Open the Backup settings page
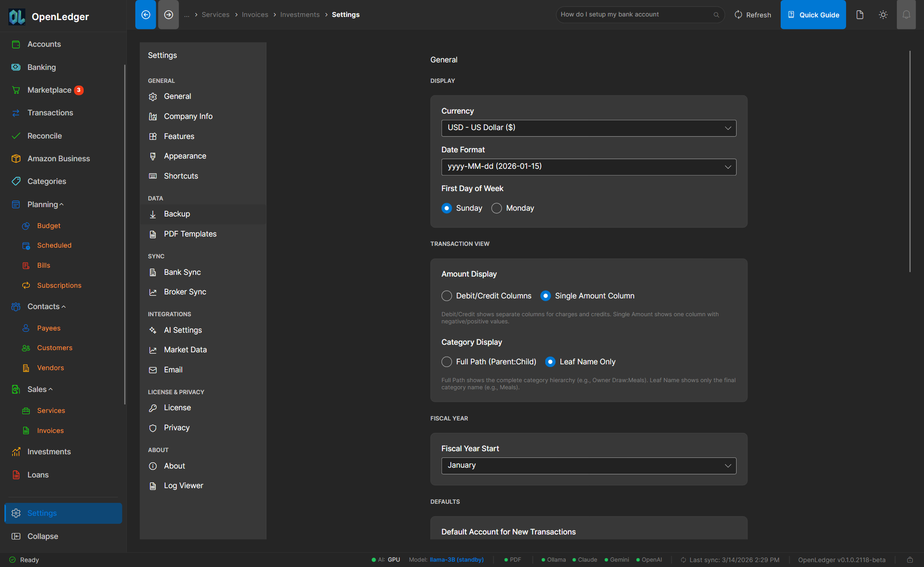This screenshot has height=567, width=924. coord(177,214)
